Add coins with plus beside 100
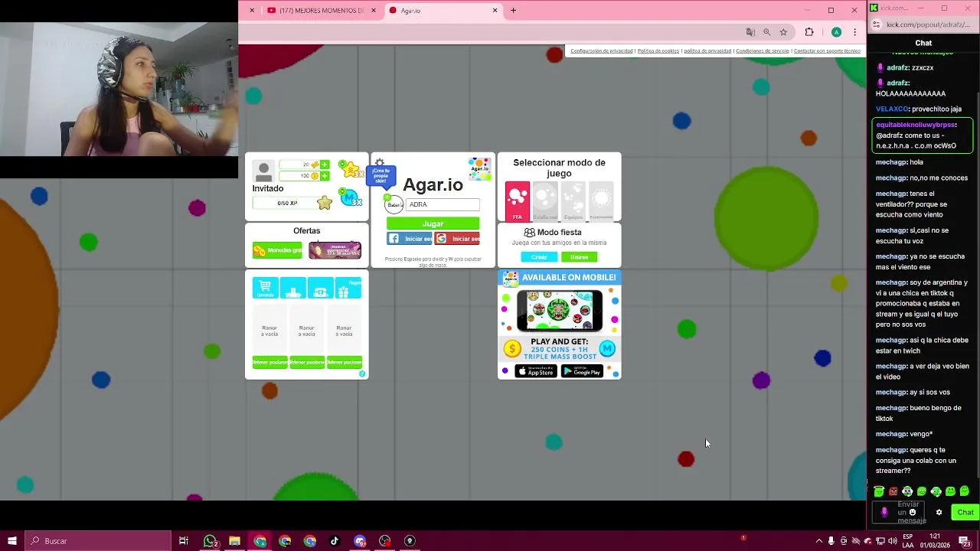Screen dimensions: 980x551 (325, 176)
